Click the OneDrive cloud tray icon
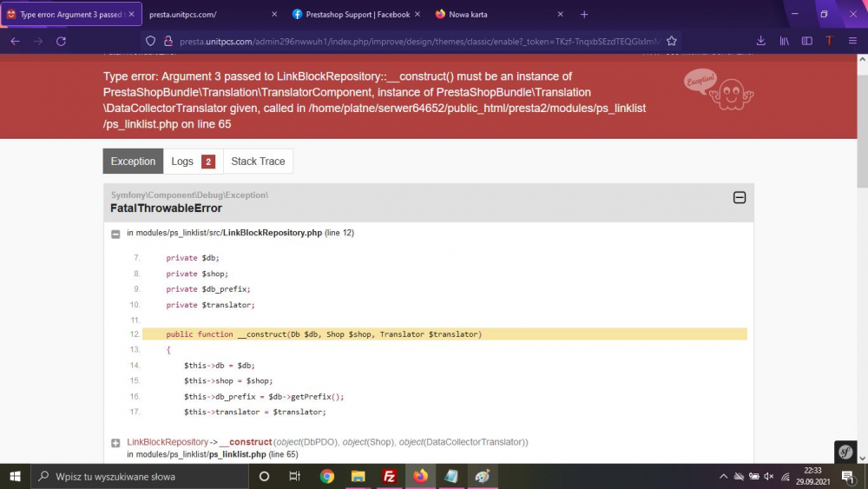Screen dimensions: 868x489 click(739, 476)
